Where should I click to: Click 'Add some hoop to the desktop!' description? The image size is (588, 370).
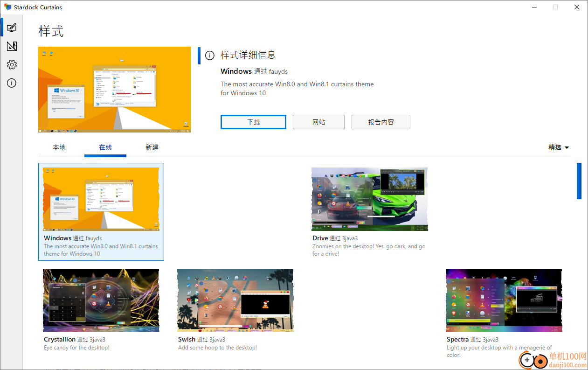(217, 348)
